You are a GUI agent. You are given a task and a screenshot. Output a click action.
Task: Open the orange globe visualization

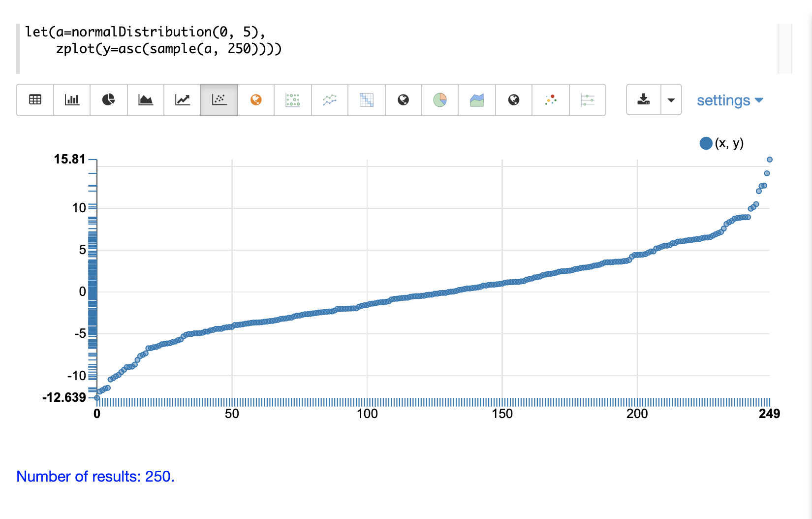[x=256, y=100]
